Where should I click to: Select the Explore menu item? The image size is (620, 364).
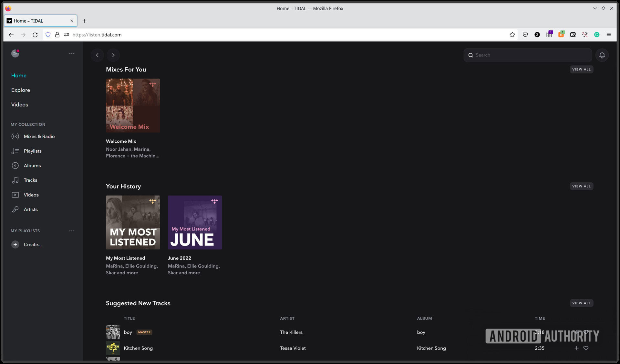tap(20, 90)
